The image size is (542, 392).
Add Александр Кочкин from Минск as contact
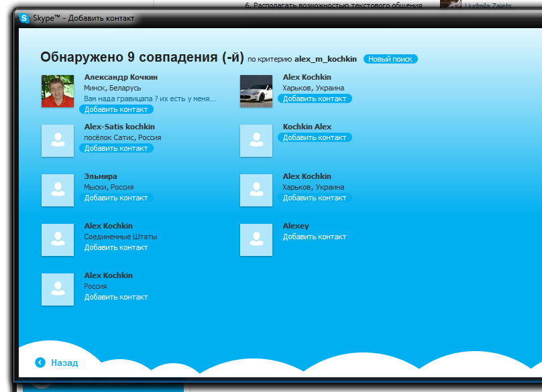(x=116, y=109)
